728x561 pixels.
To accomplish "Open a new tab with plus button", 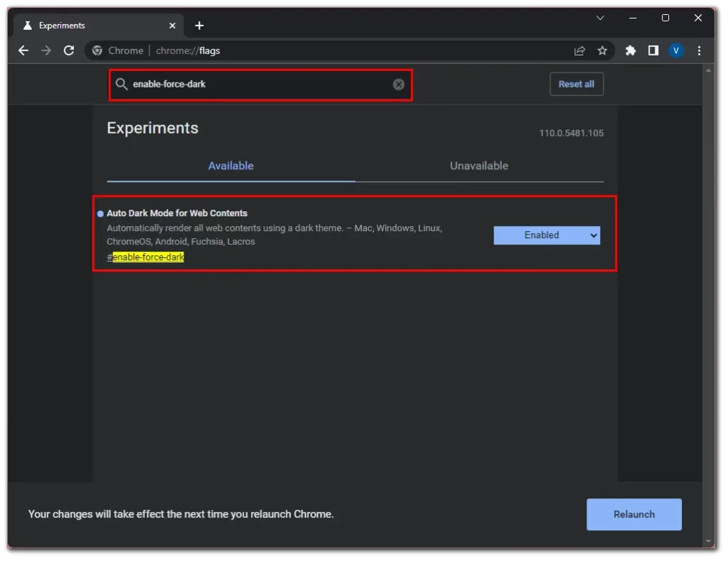I will coord(199,26).
